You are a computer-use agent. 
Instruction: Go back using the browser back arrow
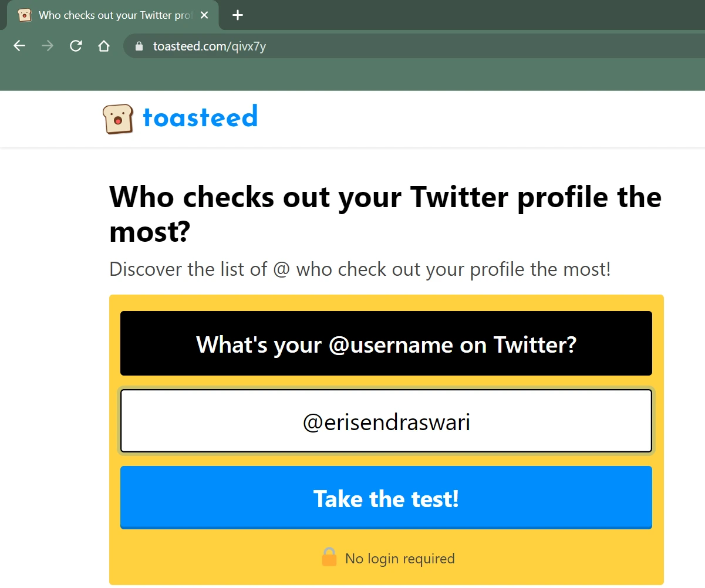pyautogui.click(x=19, y=46)
